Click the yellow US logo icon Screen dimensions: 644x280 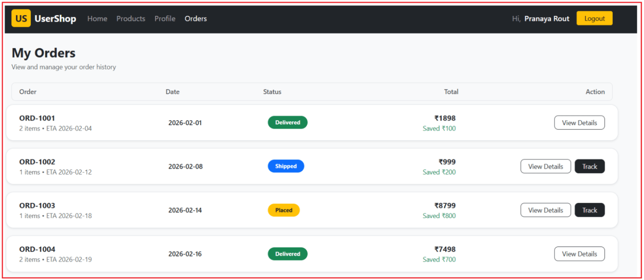click(21, 18)
